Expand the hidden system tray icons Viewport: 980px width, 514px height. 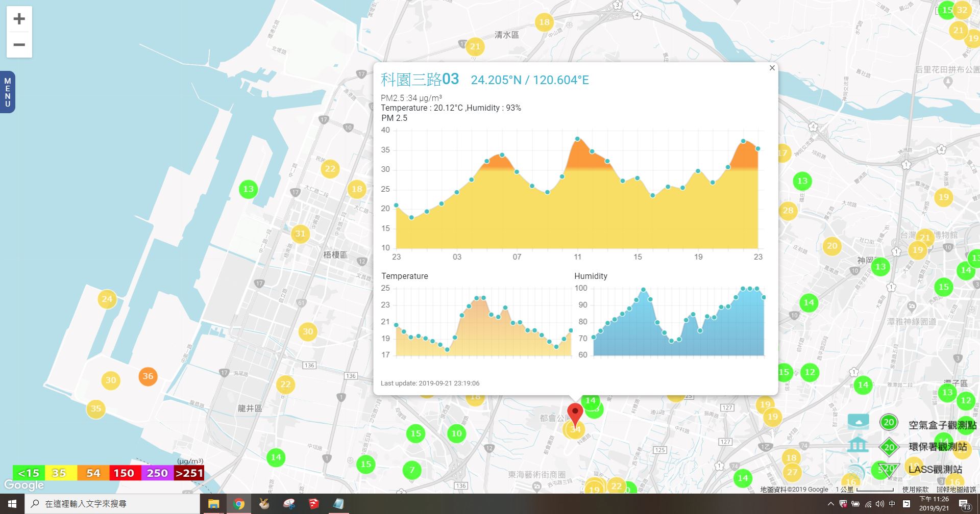coord(830,504)
